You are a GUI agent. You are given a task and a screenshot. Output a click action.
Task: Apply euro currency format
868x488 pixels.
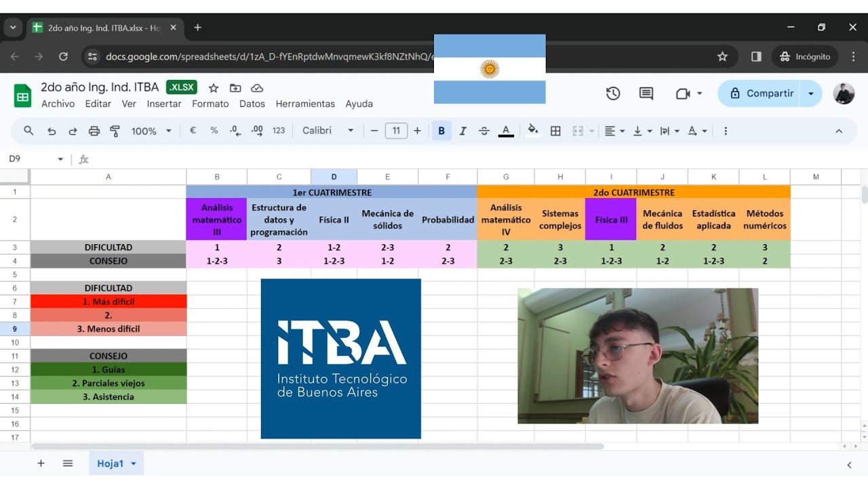pyautogui.click(x=193, y=131)
